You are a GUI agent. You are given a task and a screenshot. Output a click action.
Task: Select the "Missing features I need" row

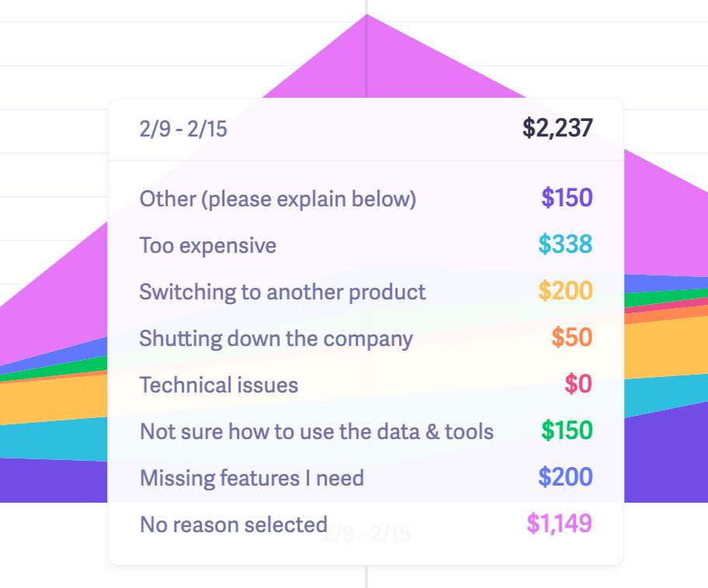pos(251,478)
